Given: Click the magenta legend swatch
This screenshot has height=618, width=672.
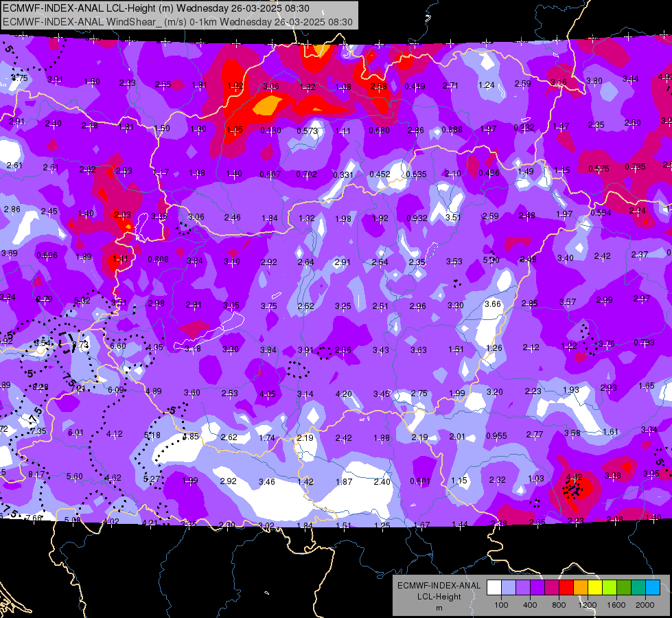Looking at the screenshot, I should 552,588.
